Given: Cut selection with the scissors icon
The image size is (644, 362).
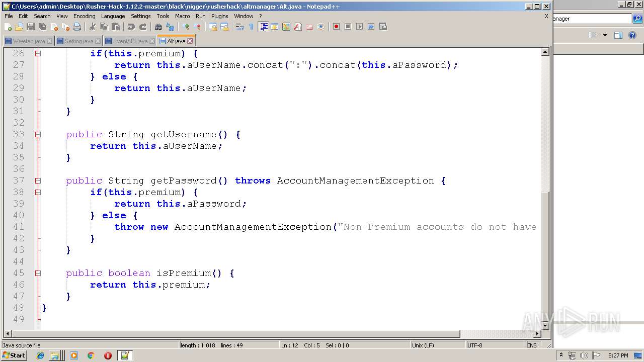Looking at the screenshot, I should (93, 27).
